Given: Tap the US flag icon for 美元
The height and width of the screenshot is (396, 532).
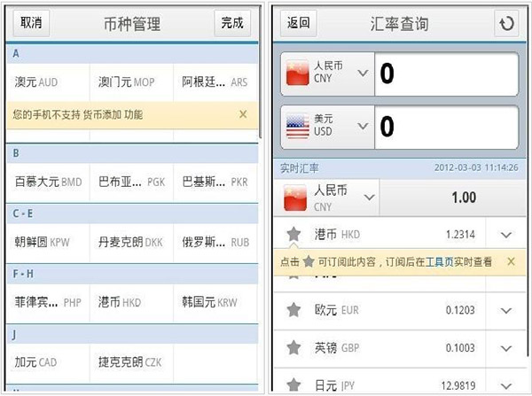Looking at the screenshot, I should 298,126.
